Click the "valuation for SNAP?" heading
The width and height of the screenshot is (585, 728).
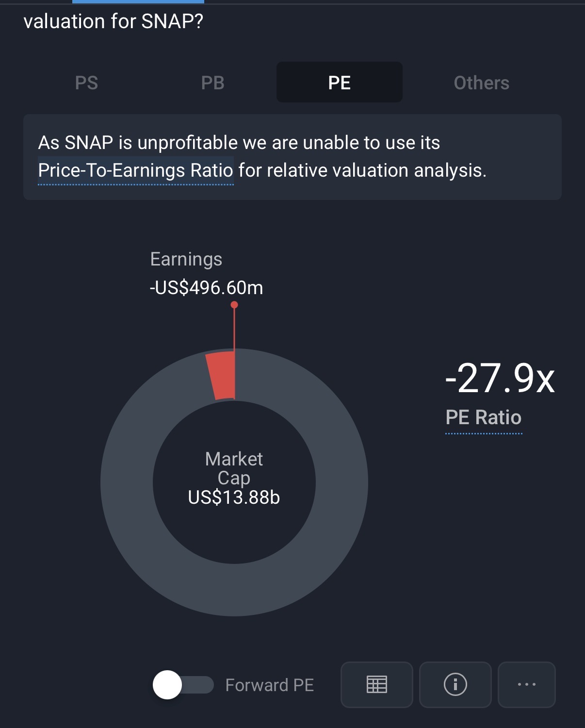(114, 21)
